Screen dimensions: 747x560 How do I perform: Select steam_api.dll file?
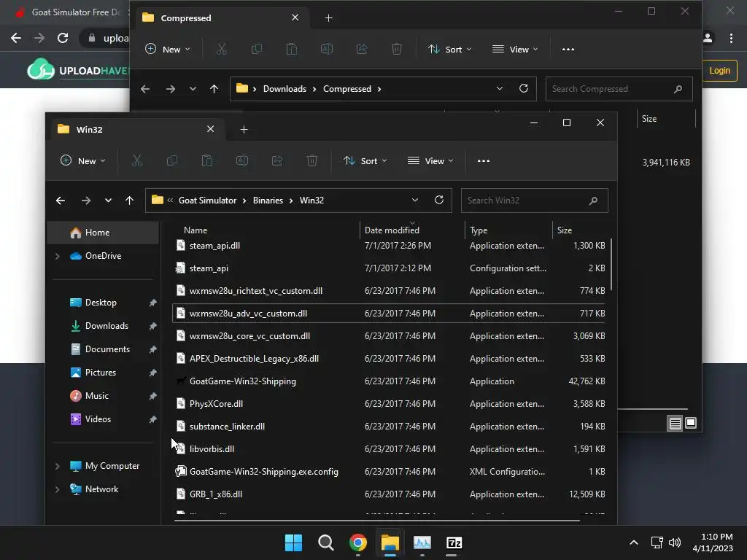pyautogui.click(x=389, y=246)
